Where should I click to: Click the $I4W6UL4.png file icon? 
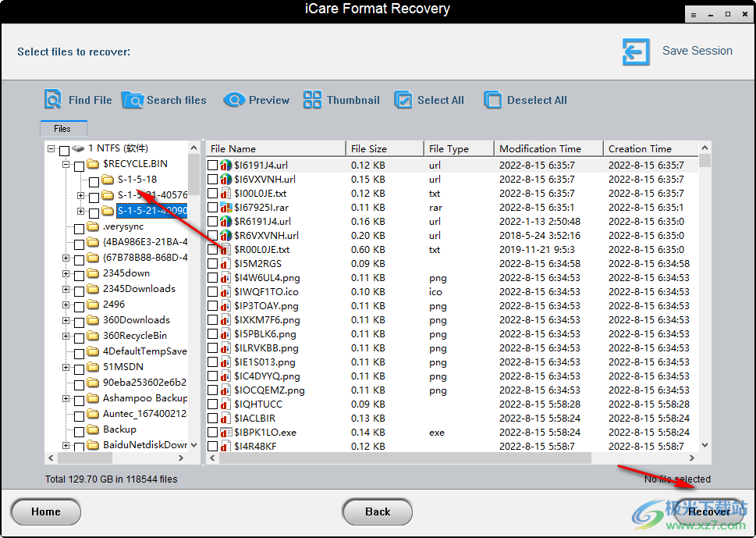[225, 278]
